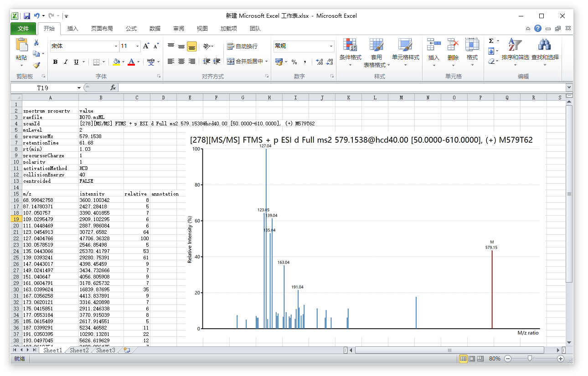
Task: Open the font name dropdown (宋体)
Action: point(116,46)
